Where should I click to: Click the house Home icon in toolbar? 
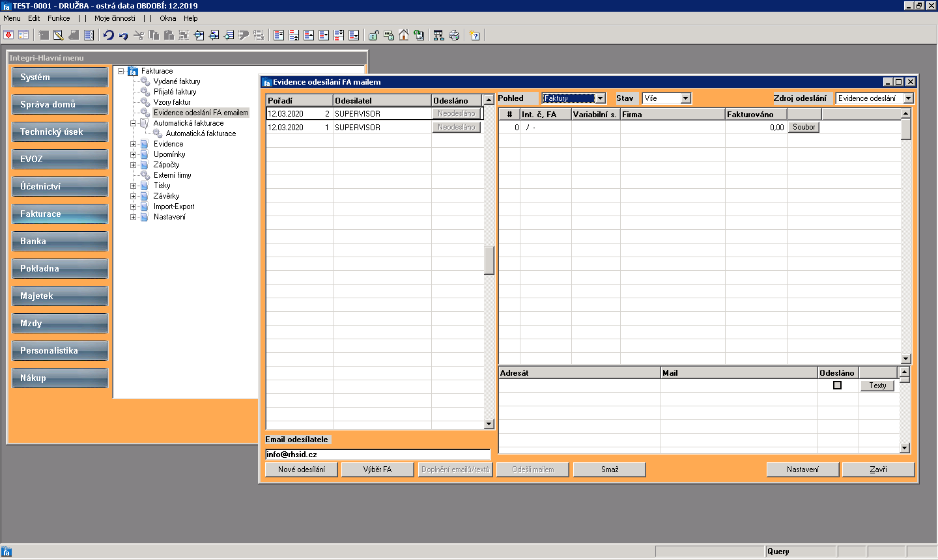404,35
